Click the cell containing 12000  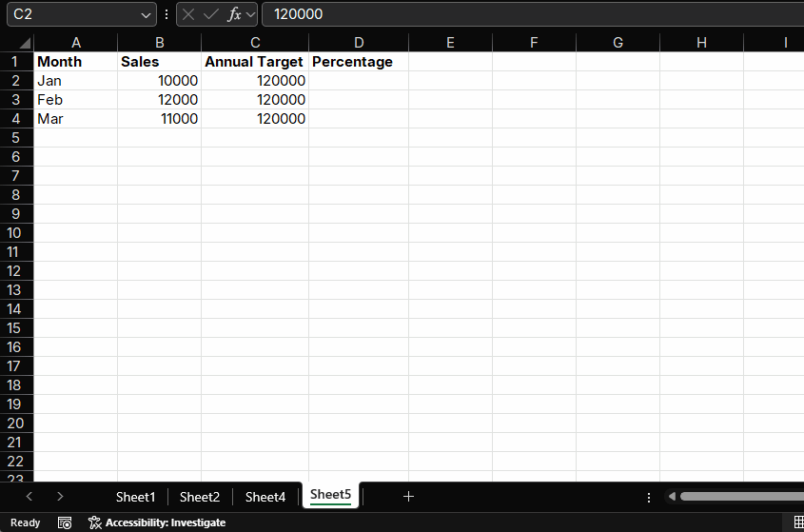pyautogui.click(x=160, y=100)
